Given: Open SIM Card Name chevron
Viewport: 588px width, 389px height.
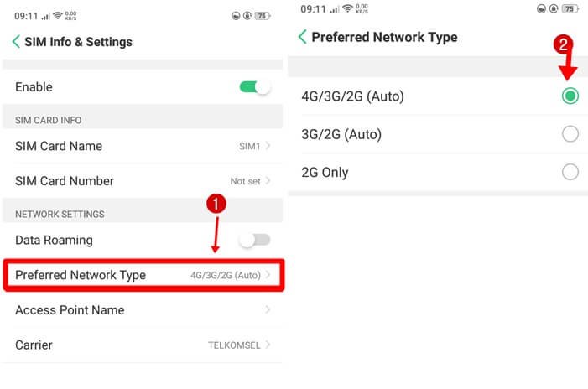Looking at the screenshot, I should click(x=268, y=145).
